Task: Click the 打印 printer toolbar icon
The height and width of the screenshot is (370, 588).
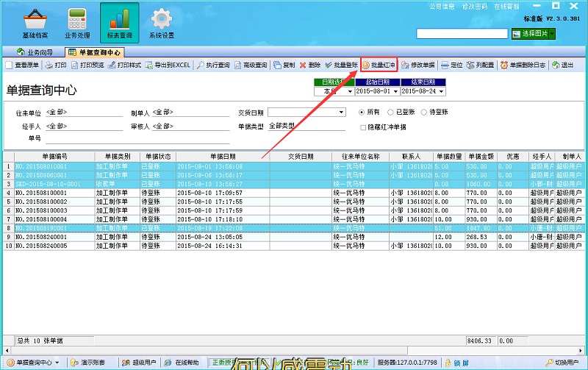Action: coord(56,65)
